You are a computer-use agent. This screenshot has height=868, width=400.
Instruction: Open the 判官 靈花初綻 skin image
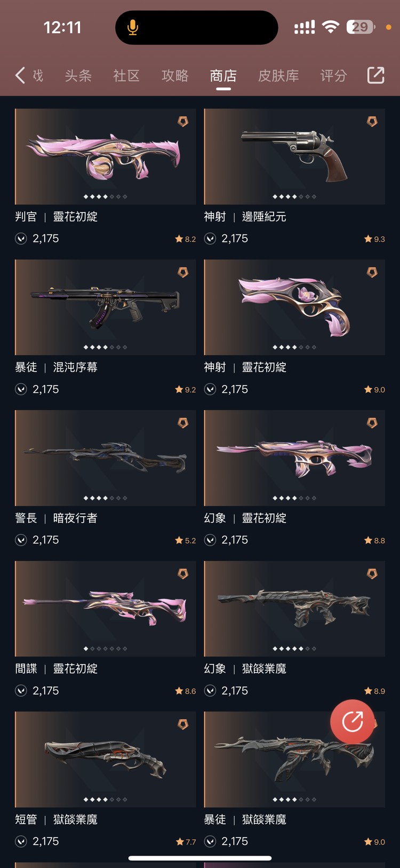coord(106,156)
